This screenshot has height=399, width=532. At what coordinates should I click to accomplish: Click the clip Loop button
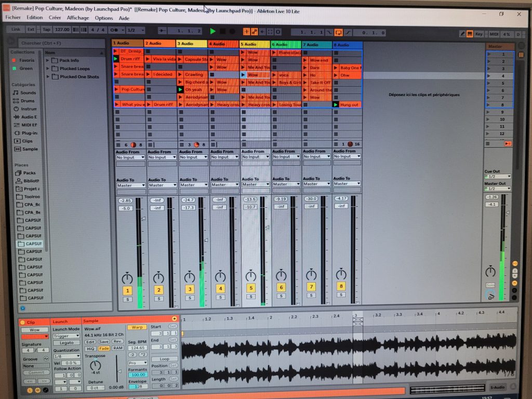[164, 359]
